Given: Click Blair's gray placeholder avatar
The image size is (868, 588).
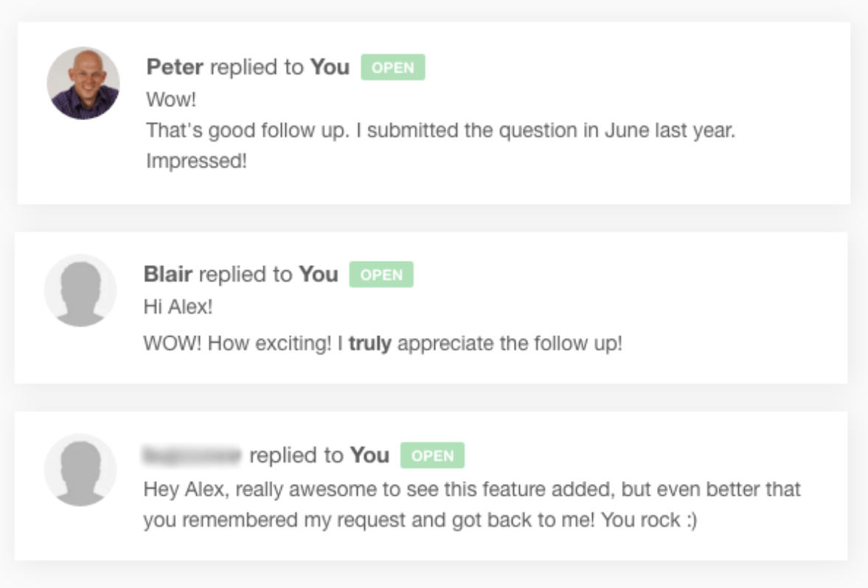Looking at the screenshot, I should (80, 290).
